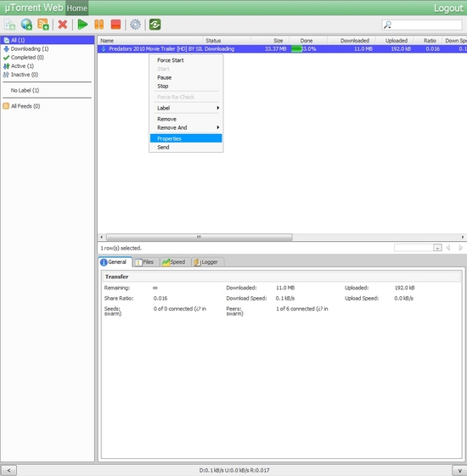Expand the Remove And submenu

(186, 128)
